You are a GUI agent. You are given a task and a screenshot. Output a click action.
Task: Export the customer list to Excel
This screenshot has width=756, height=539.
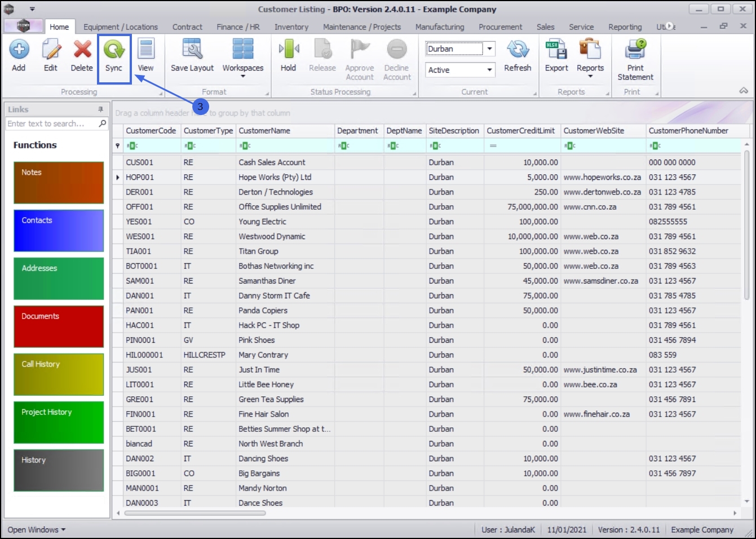(556, 55)
